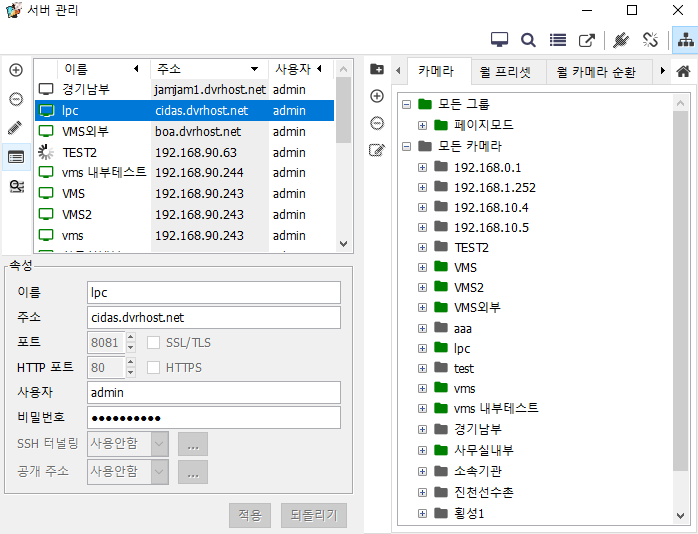
Task: Expand the 192.168.0.1 folder
Action: [422, 167]
